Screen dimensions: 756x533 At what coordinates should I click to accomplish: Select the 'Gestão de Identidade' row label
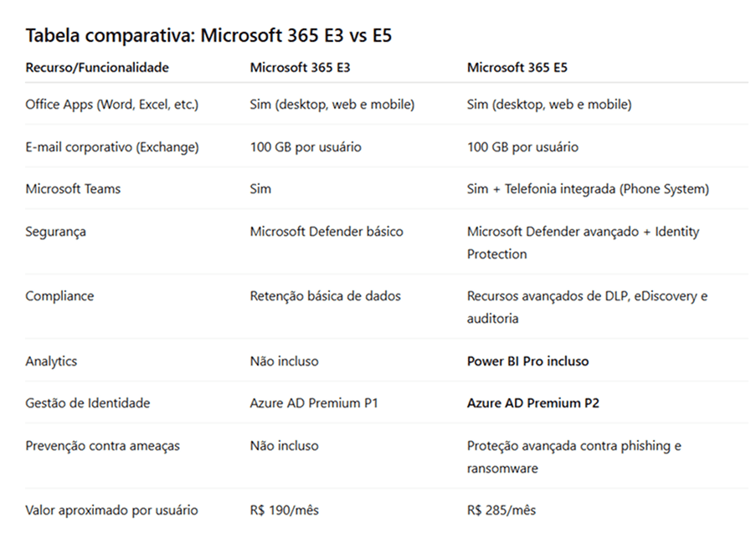[88, 402]
